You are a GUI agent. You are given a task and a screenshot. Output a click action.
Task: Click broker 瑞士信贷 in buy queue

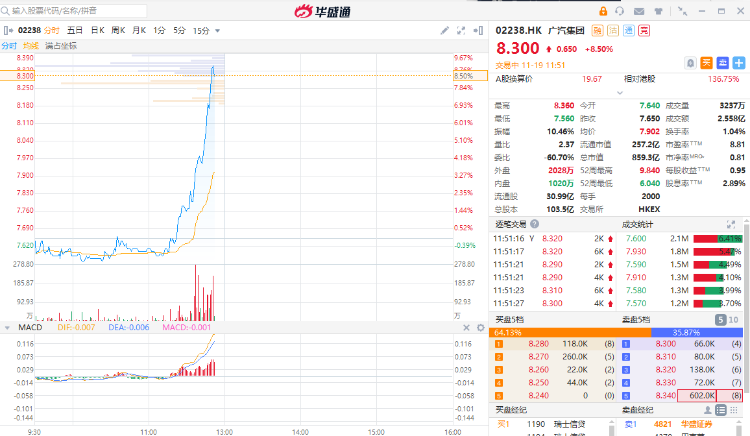[x=569, y=424]
